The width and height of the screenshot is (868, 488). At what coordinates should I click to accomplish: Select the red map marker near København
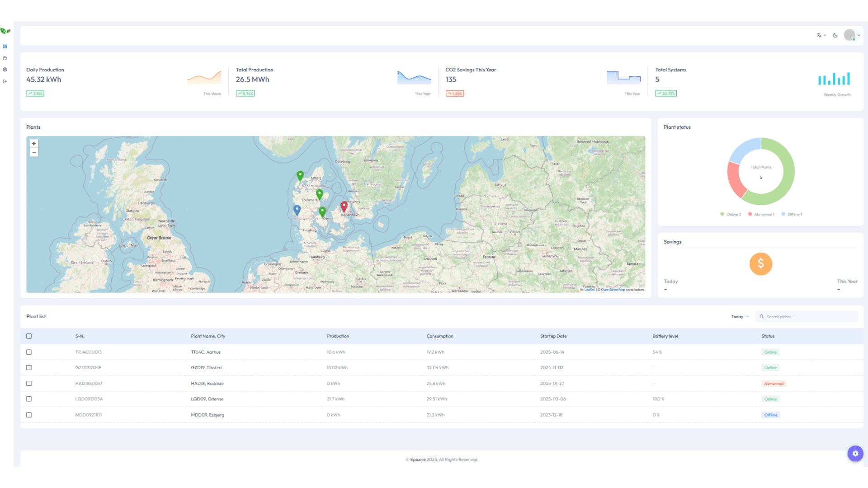pyautogui.click(x=344, y=207)
